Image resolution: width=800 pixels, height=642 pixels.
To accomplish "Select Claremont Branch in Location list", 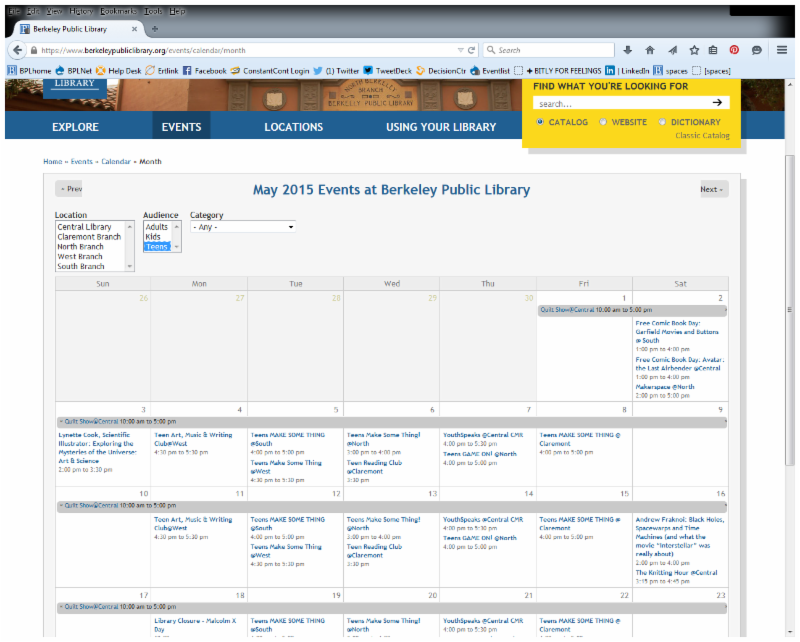I will coord(89,237).
